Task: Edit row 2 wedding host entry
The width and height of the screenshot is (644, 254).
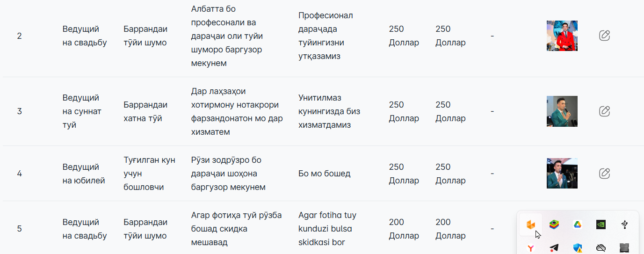Action: pos(604,36)
